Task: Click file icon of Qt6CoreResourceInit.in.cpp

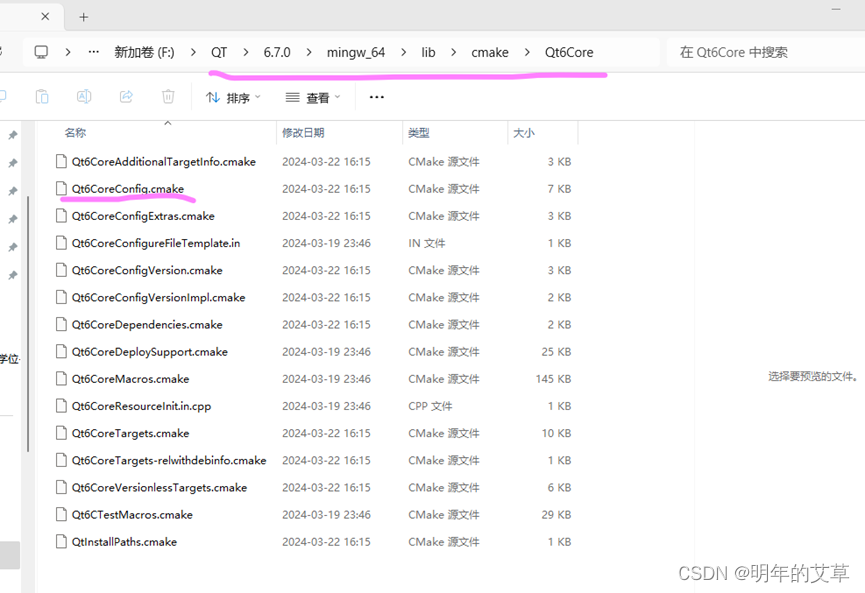Action: pyautogui.click(x=61, y=406)
